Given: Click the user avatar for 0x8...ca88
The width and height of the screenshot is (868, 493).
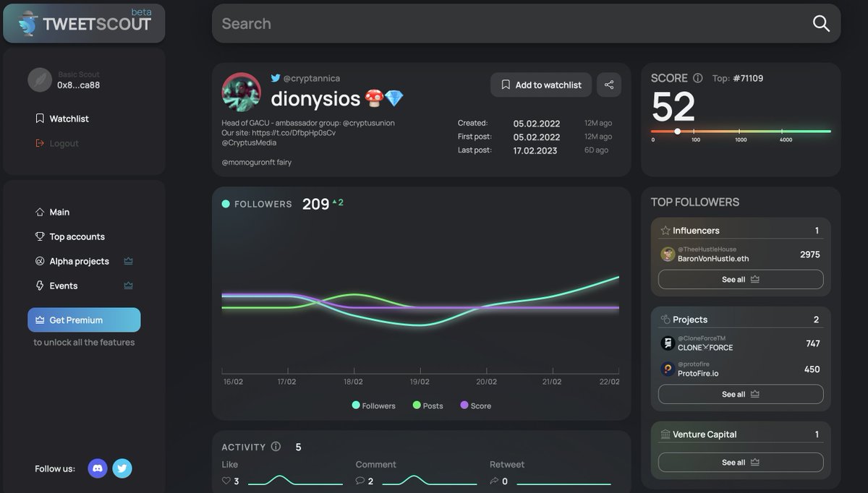Looking at the screenshot, I should pyautogui.click(x=40, y=80).
